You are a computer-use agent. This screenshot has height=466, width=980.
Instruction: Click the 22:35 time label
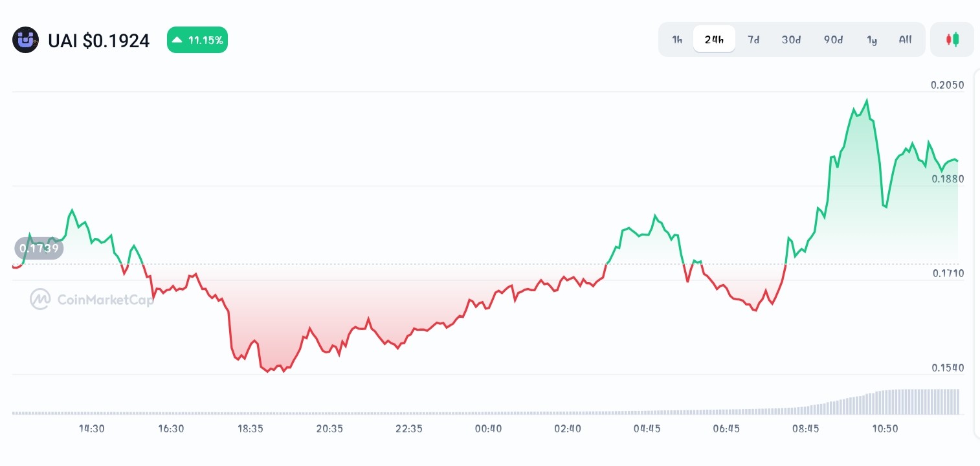click(x=409, y=428)
